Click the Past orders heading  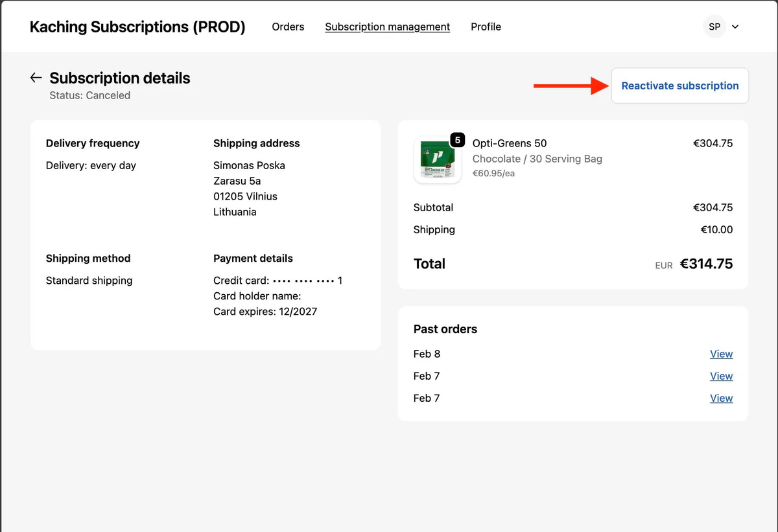[445, 329]
